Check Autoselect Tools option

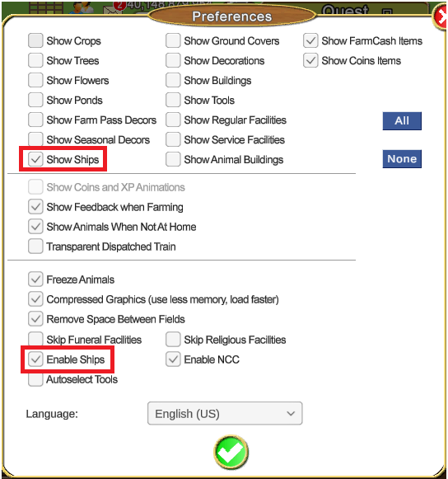coord(35,379)
